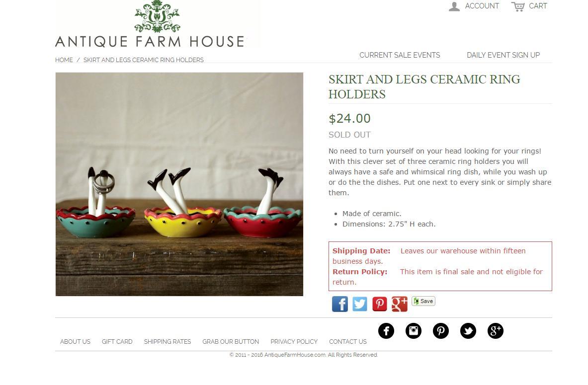Open Contact Us footer link
The height and width of the screenshot is (385, 588).
(348, 341)
